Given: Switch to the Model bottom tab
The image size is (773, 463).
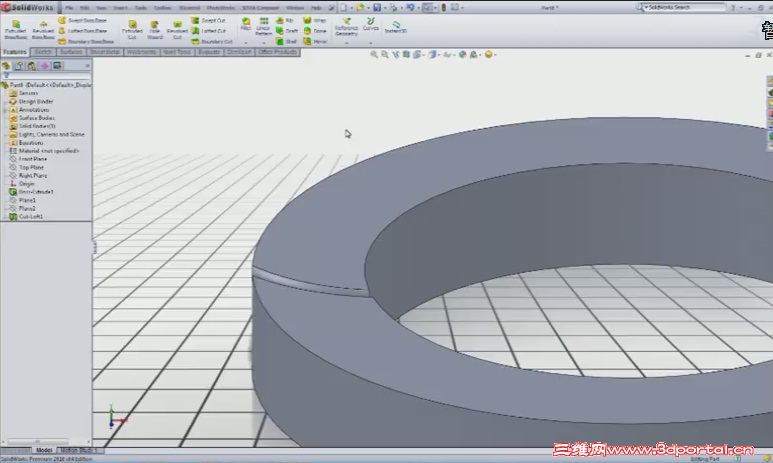Looking at the screenshot, I should coord(44,450).
